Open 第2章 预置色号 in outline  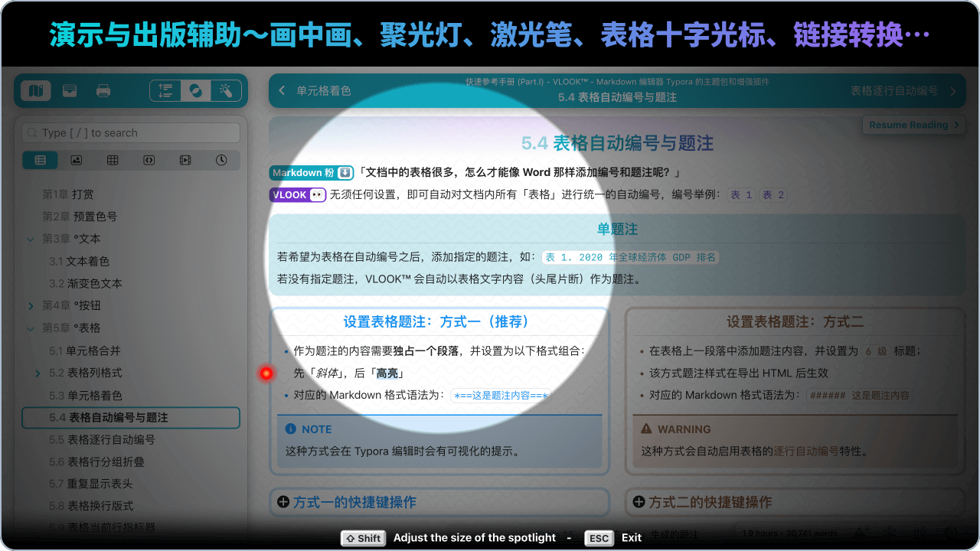tap(80, 217)
